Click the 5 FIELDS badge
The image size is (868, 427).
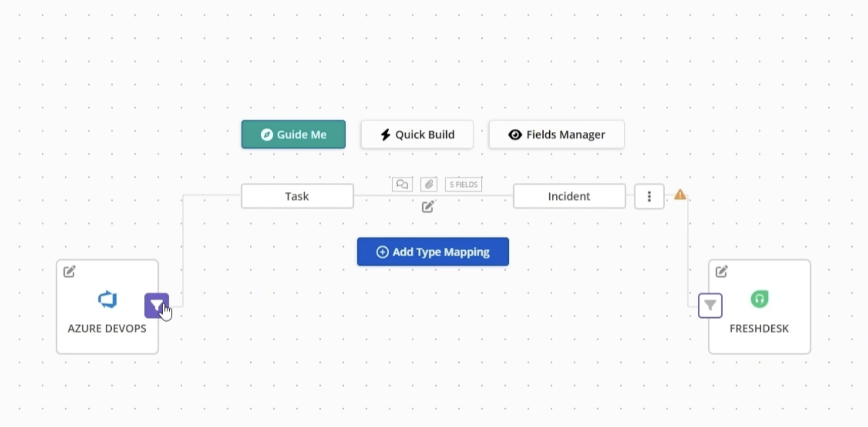pos(463,184)
